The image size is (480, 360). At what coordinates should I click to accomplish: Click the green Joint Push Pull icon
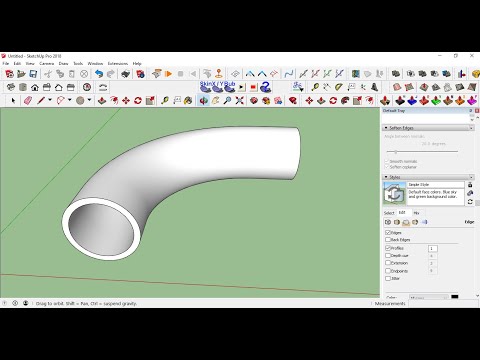click(436, 100)
